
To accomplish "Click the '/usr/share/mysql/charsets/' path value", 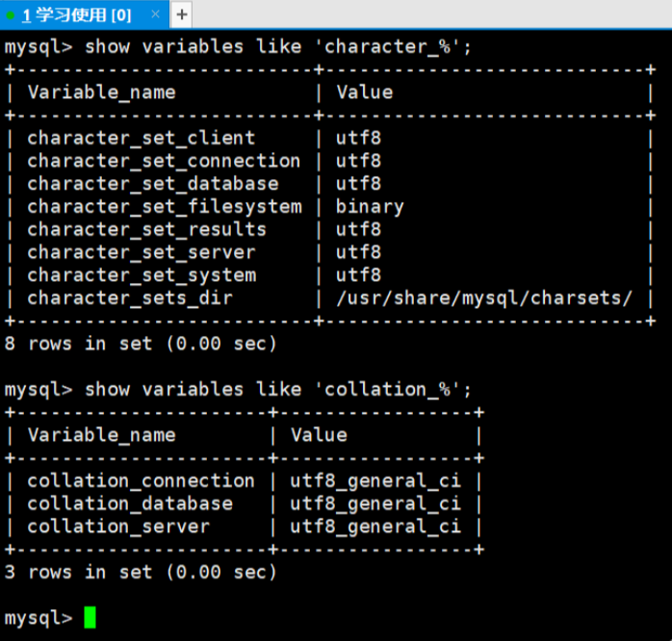I will coord(484,298).
